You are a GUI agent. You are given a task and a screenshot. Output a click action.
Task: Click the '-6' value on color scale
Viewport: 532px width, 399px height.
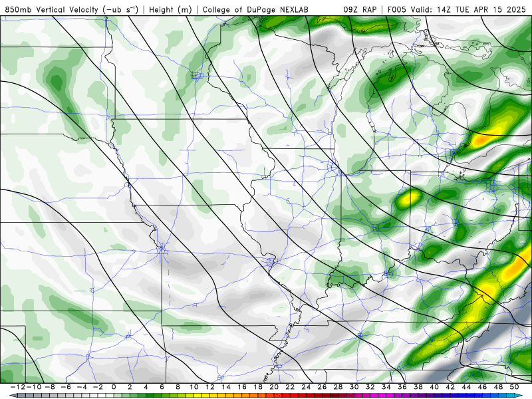pos(66,387)
